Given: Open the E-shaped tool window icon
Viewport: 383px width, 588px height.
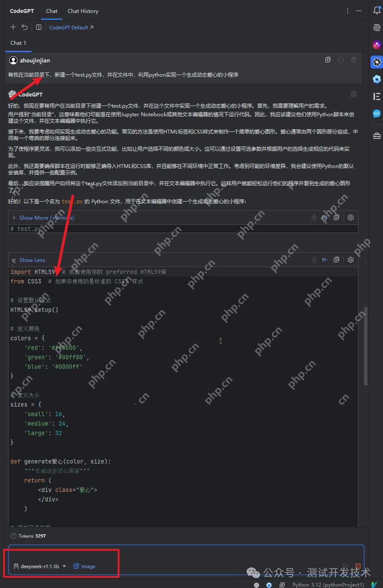Looking at the screenshot, I should click(377, 96).
